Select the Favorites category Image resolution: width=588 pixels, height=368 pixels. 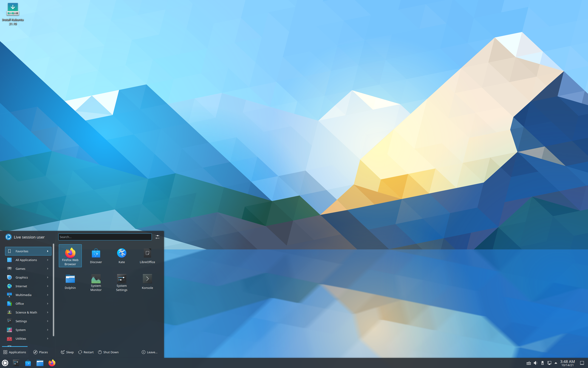(28, 251)
